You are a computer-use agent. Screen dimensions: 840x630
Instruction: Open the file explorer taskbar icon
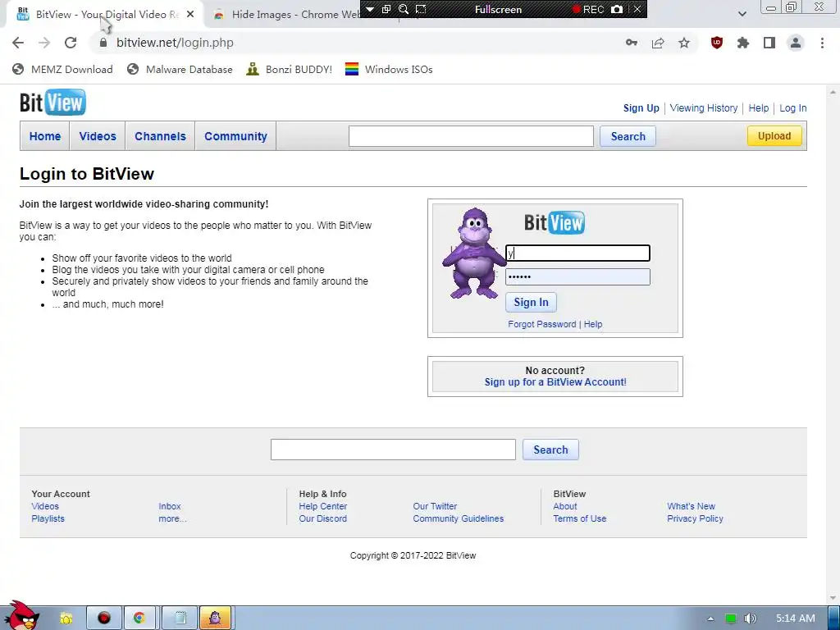tap(66, 619)
